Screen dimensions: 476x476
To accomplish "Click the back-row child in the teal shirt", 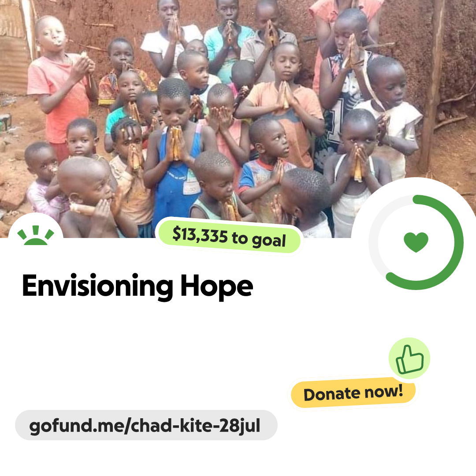I will point(228,40).
